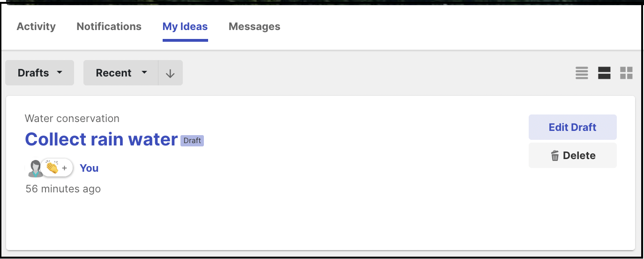Add a reaction with plus icon

tap(65, 168)
